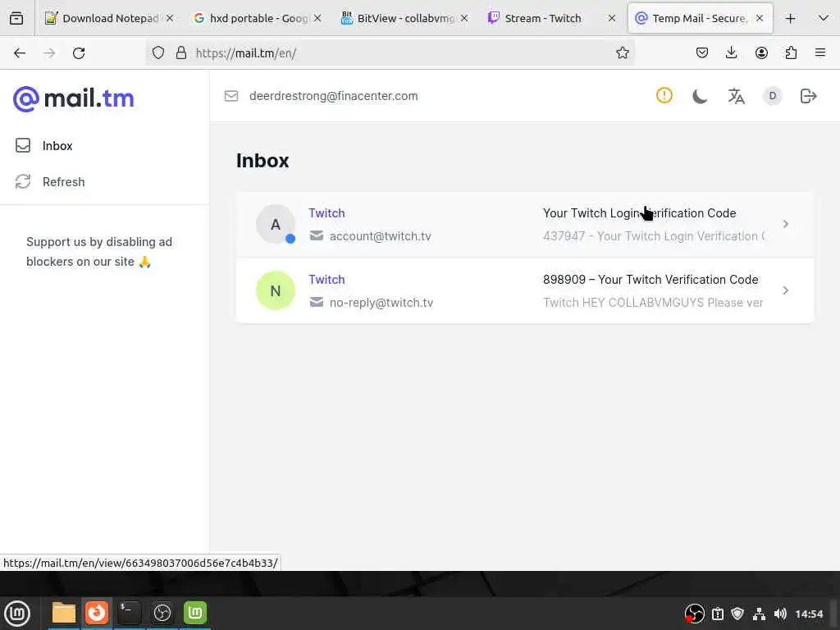Open OBS Studio from the taskbar
This screenshot has height=630, width=840.
click(162, 613)
